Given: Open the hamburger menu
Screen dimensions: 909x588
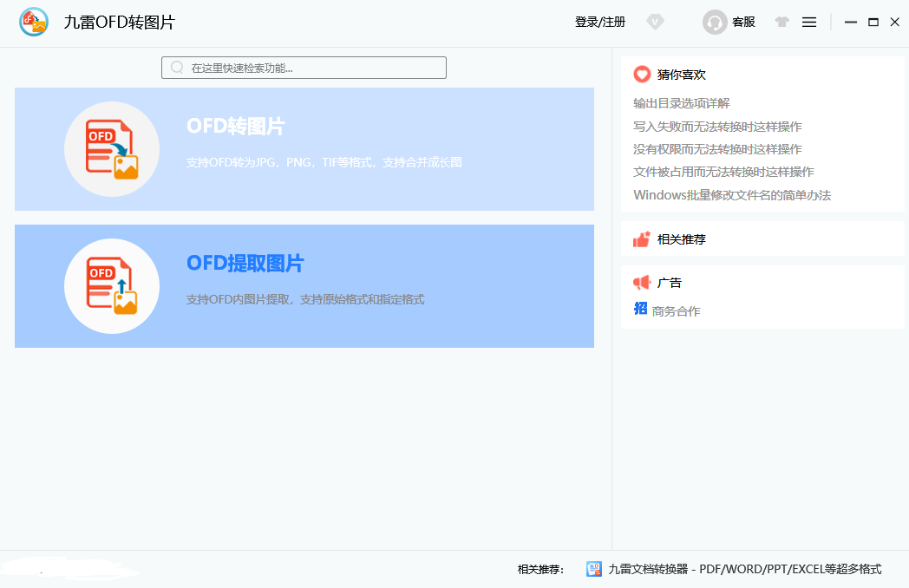Looking at the screenshot, I should click(x=808, y=22).
